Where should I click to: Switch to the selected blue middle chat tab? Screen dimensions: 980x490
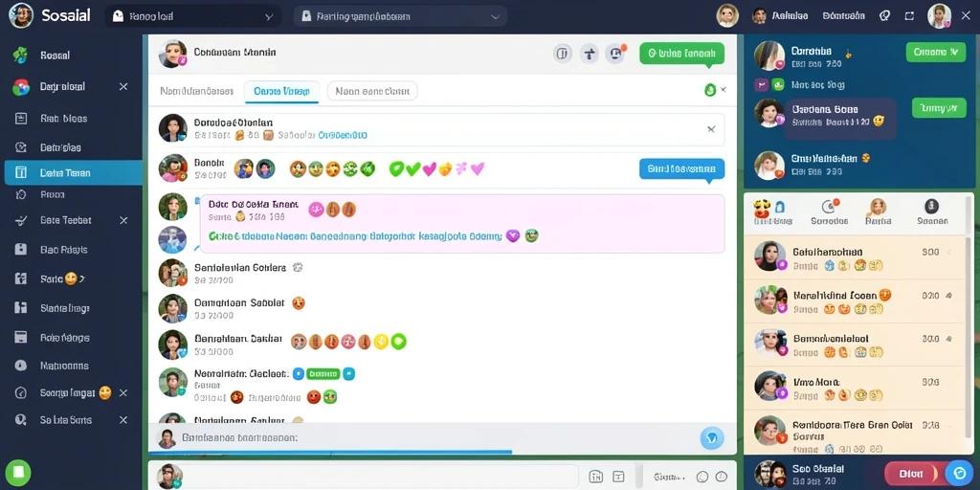coord(282,91)
